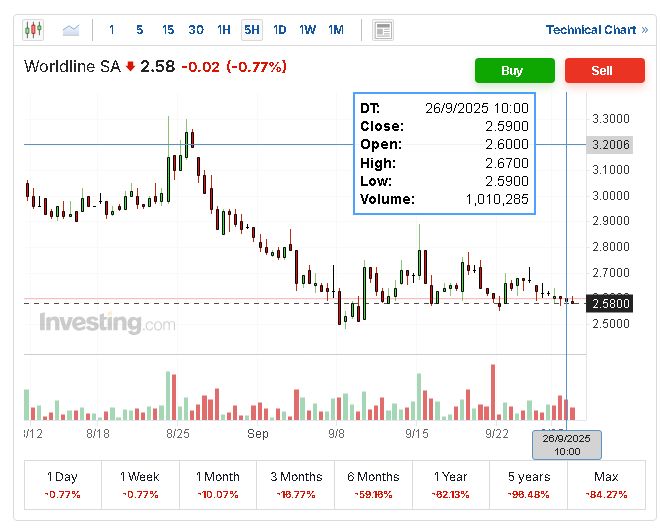Screen dimensions: 660x529
Task: Choose the Max range
Action: click(x=606, y=485)
